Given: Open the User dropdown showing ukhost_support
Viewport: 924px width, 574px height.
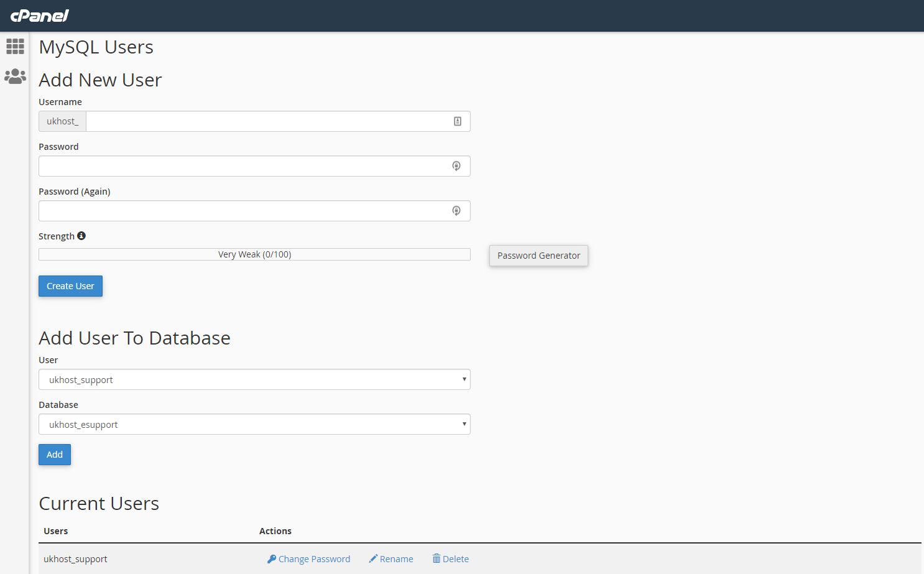Looking at the screenshot, I should click(254, 379).
